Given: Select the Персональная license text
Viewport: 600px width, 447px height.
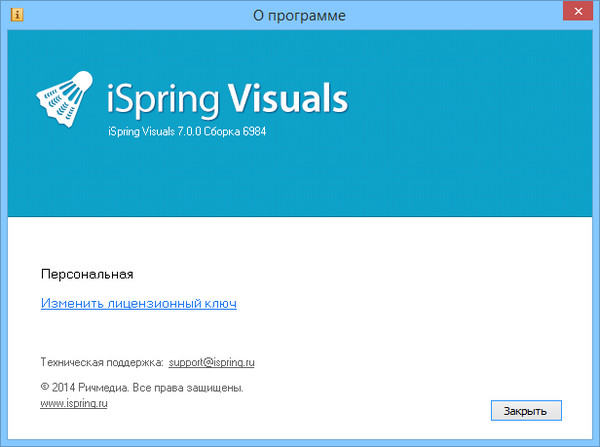Looking at the screenshot, I should [87, 274].
